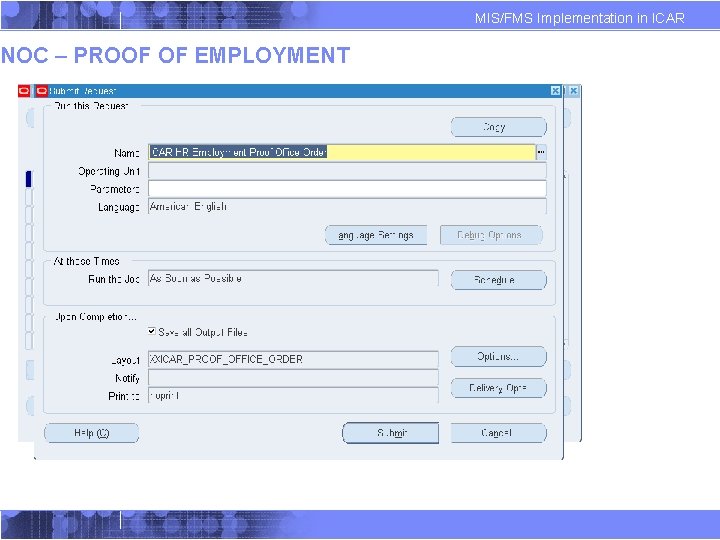Select the Name field with Employment Proof text

point(342,152)
